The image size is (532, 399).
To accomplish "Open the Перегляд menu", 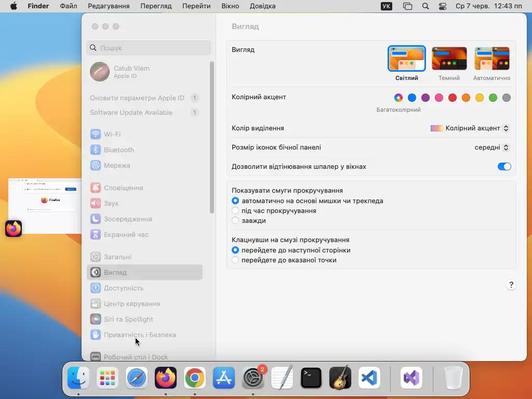I will [156, 6].
